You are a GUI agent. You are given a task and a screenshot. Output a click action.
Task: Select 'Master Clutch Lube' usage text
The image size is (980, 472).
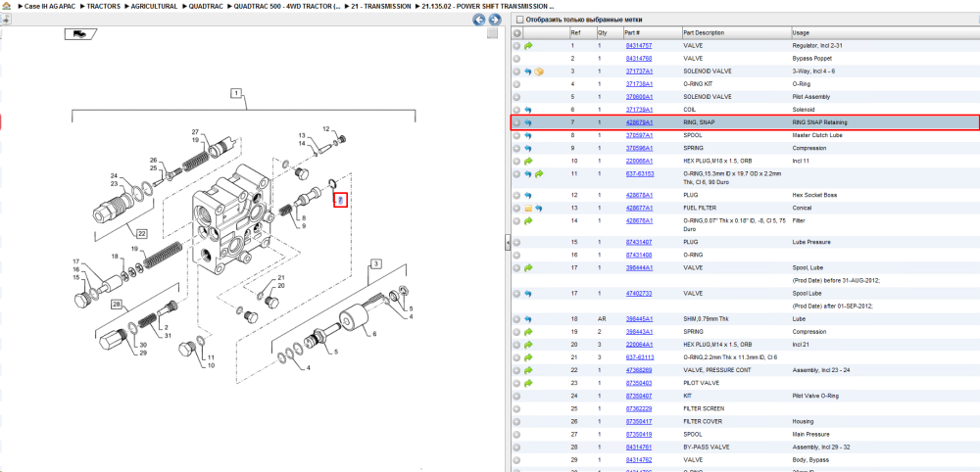815,135
